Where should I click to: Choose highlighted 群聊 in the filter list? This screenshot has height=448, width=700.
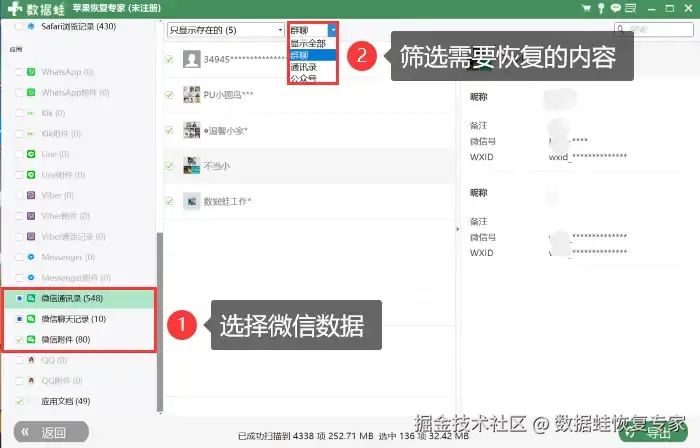[312, 55]
